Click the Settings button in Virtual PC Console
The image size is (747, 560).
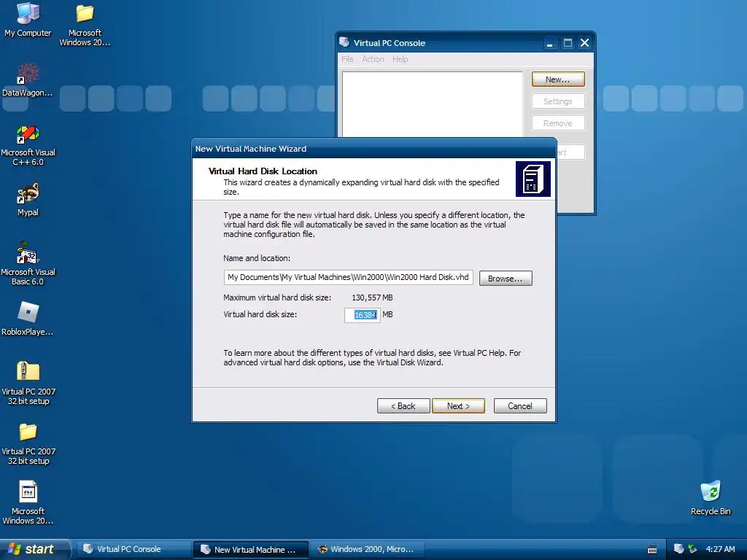point(558,101)
